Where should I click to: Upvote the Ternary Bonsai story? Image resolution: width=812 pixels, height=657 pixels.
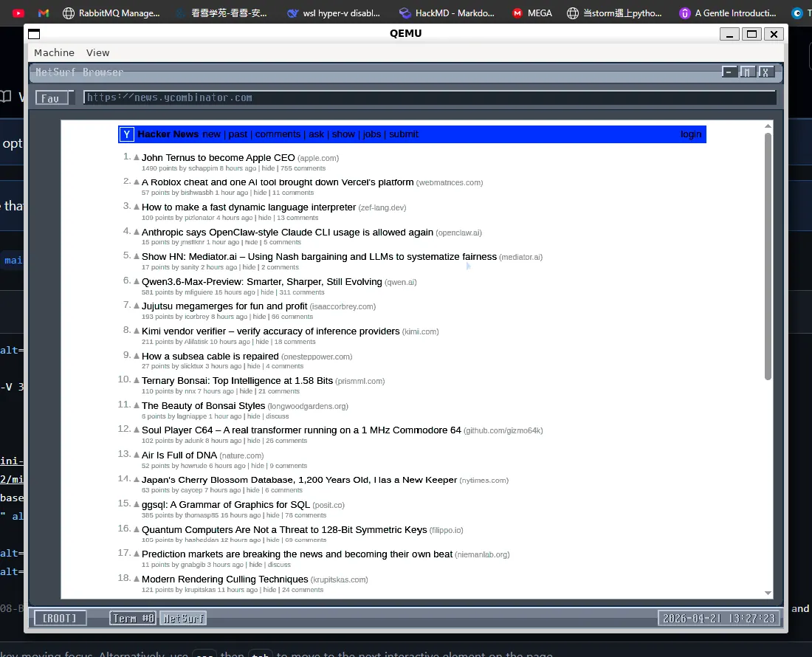(137, 380)
